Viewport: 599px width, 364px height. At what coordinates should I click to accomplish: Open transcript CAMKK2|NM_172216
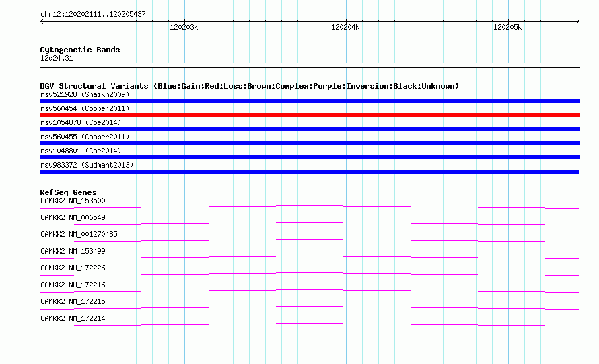pos(73,285)
